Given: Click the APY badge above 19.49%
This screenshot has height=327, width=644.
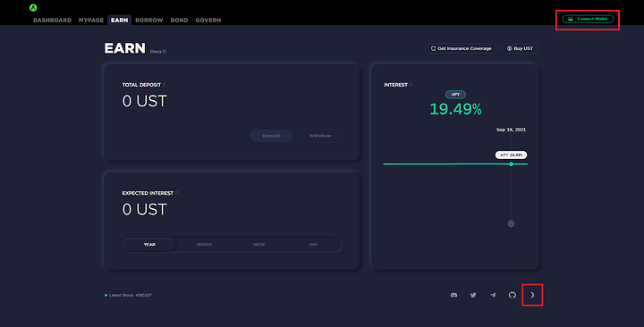Looking at the screenshot, I should point(455,95).
